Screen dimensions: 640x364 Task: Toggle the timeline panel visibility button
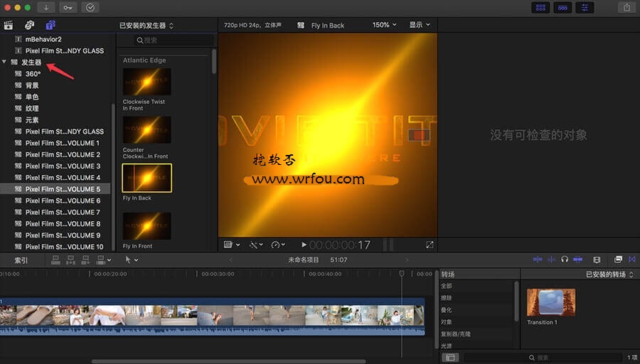tap(562, 7)
